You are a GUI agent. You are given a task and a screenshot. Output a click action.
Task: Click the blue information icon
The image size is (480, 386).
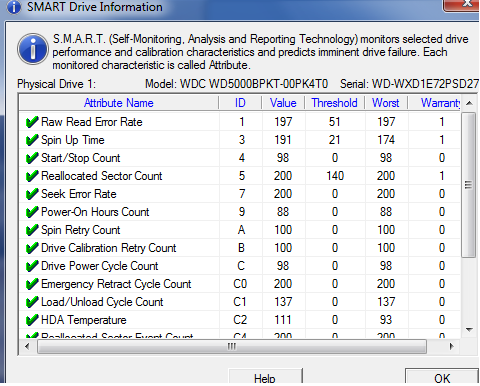click(33, 49)
